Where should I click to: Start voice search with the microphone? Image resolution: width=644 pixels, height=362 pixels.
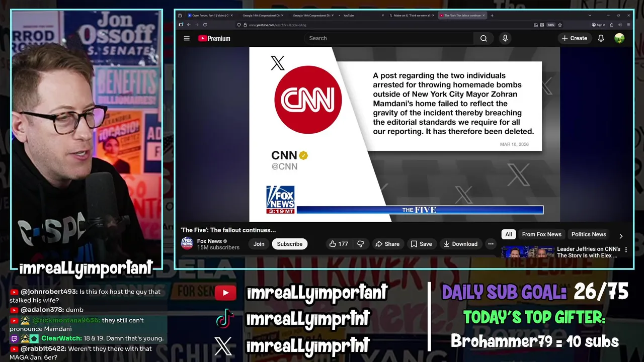[505, 38]
